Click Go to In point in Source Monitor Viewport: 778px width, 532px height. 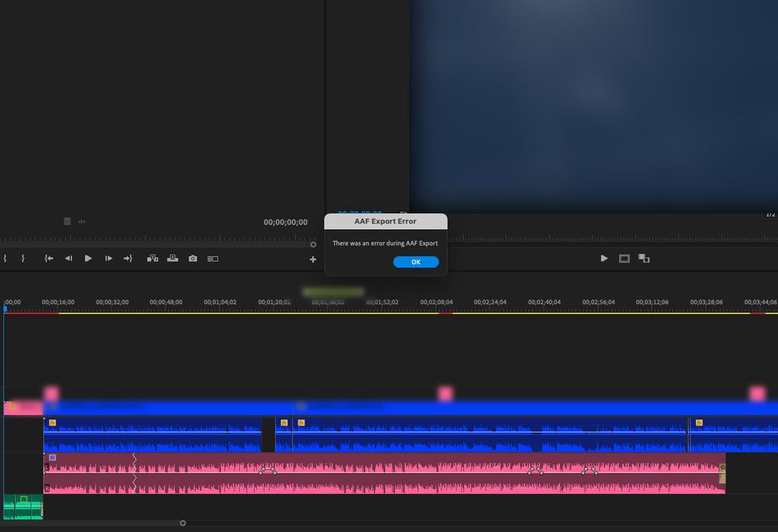click(x=49, y=259)
